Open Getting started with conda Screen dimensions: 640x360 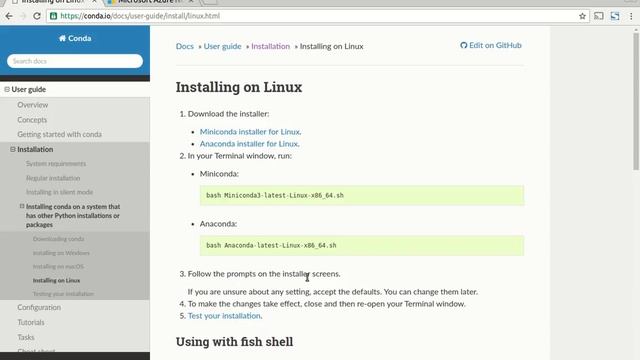[x=60, y=134]
